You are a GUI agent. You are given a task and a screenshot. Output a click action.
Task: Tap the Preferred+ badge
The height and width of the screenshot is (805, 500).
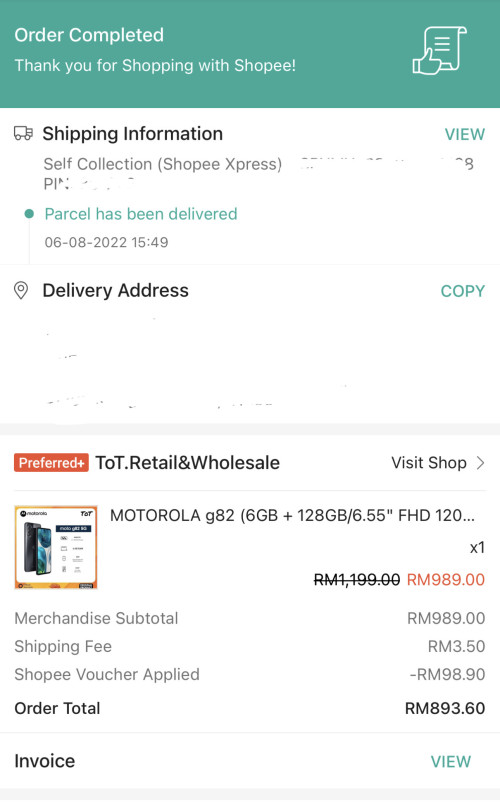51,463
